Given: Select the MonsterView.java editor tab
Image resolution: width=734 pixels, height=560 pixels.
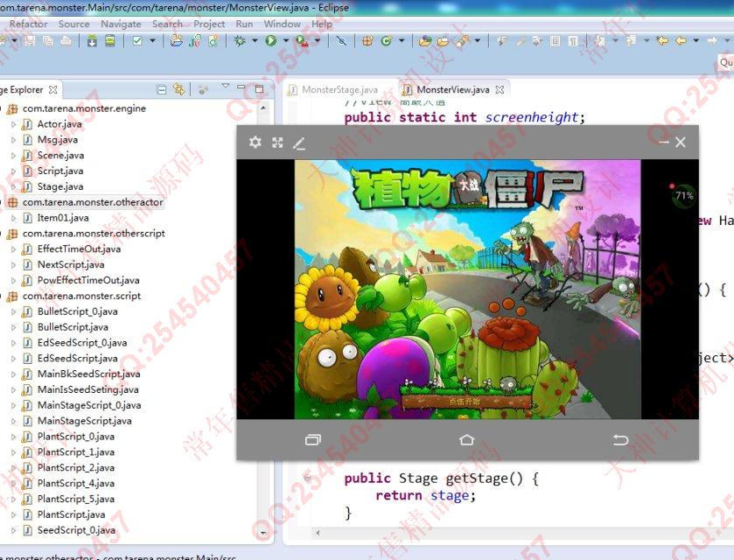Looking at the screenshot, I should (x=452, y=89).
